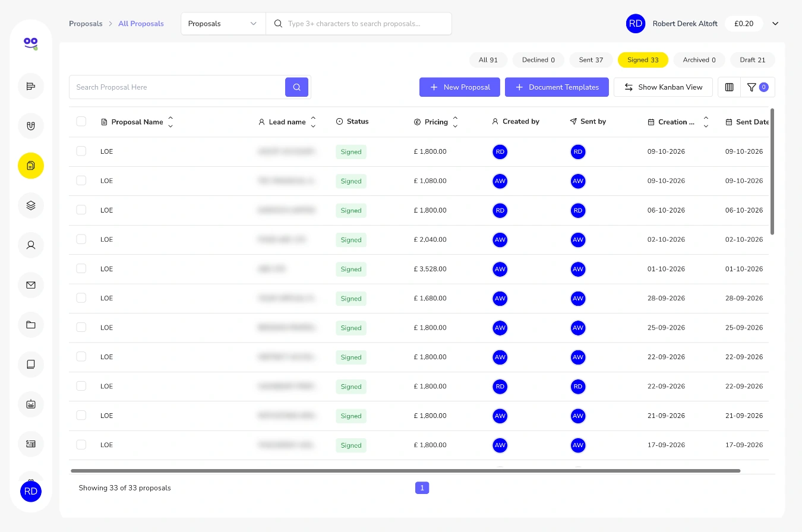Click the New Proposal button

point(460,87)
